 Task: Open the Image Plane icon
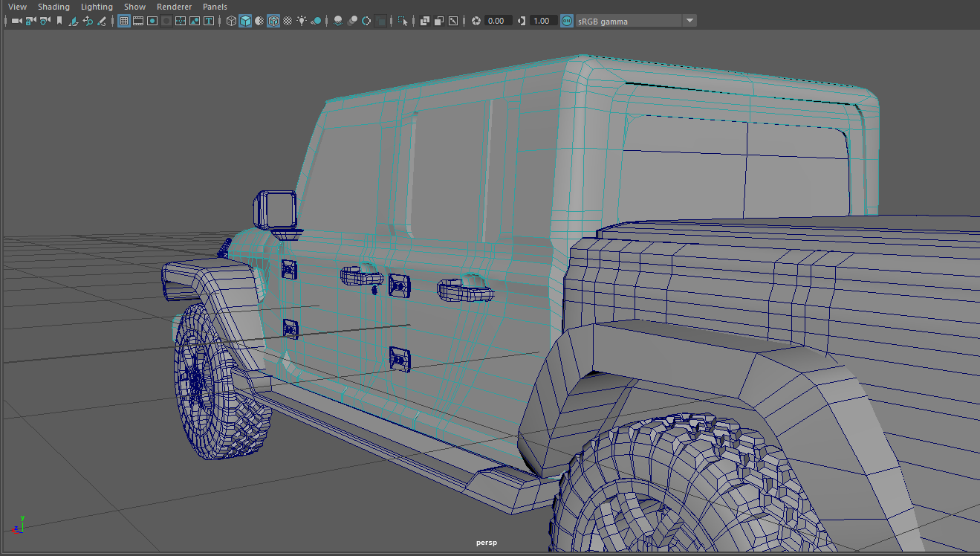point(74,21)
